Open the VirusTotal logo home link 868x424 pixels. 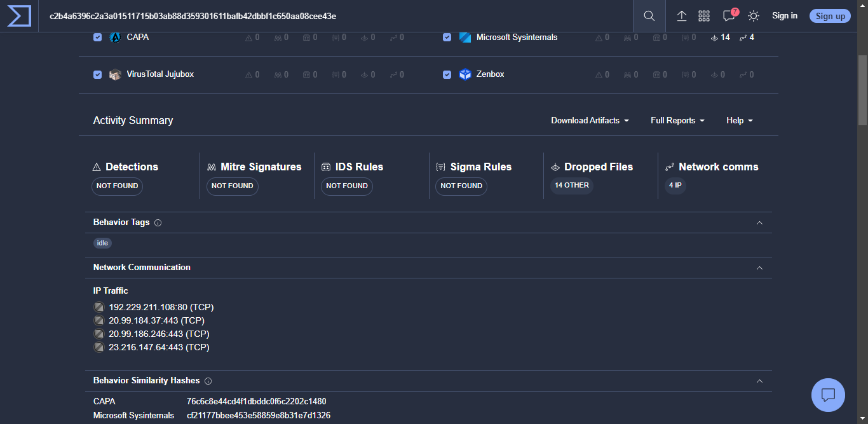click(x=19, y=16)
